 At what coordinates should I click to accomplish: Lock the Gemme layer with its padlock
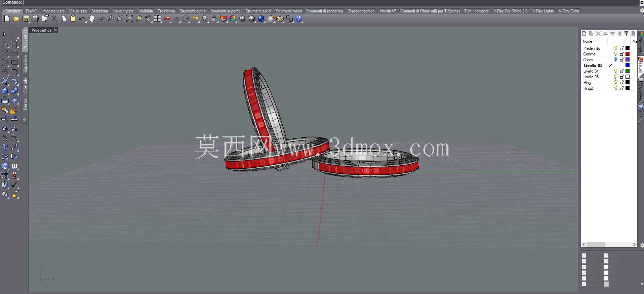coord(622,54)
